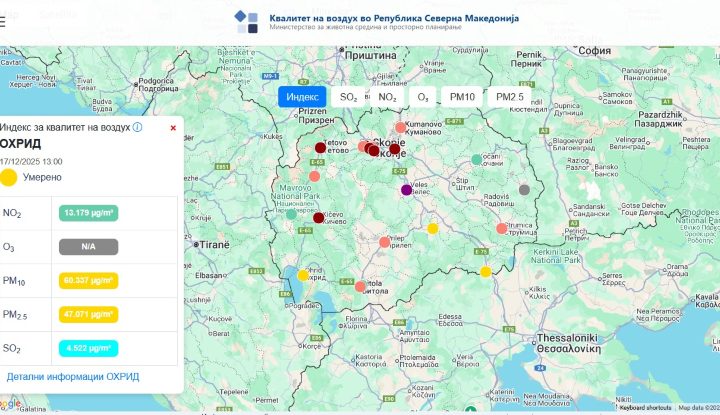The image size is (720, 415).
Task: Select the PM2.5 pollutant tab
Action: point(509,97)
